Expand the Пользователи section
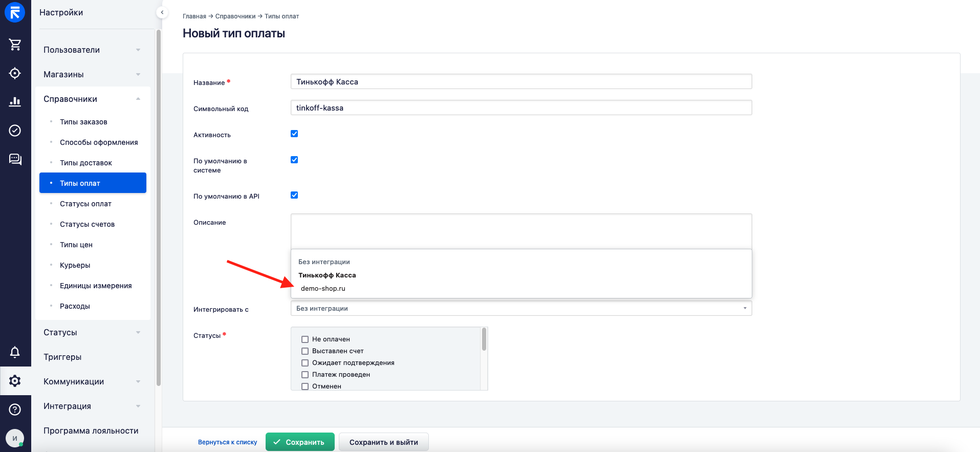Viewport: 980px width, 452px height. point(93,50)
